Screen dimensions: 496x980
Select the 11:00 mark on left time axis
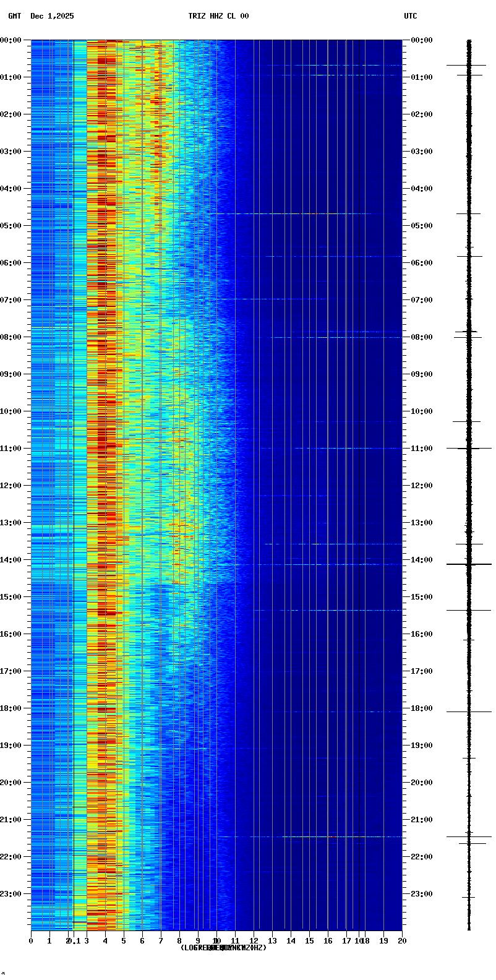12,449
